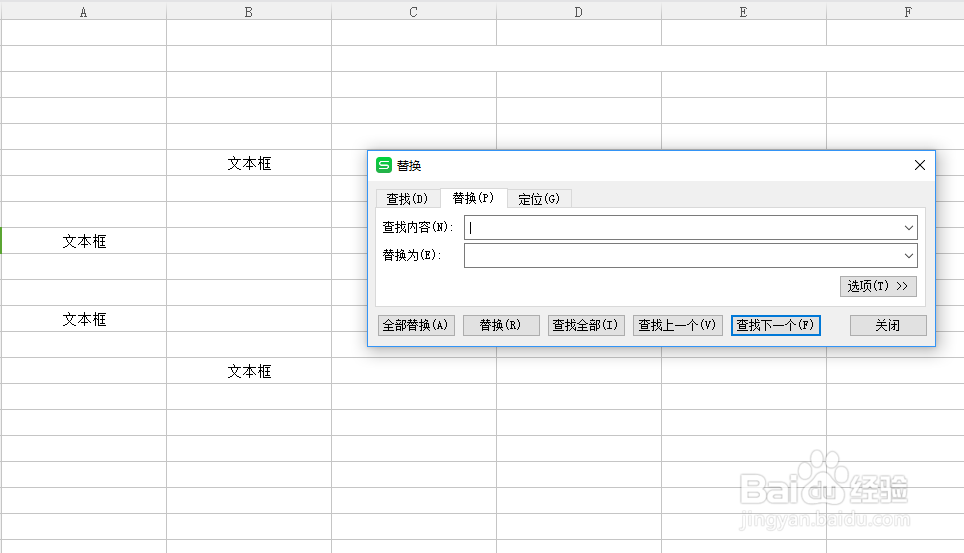This screenshot has width=964, height=553.
Task: Select column D header
Action: tap(579, 12)
